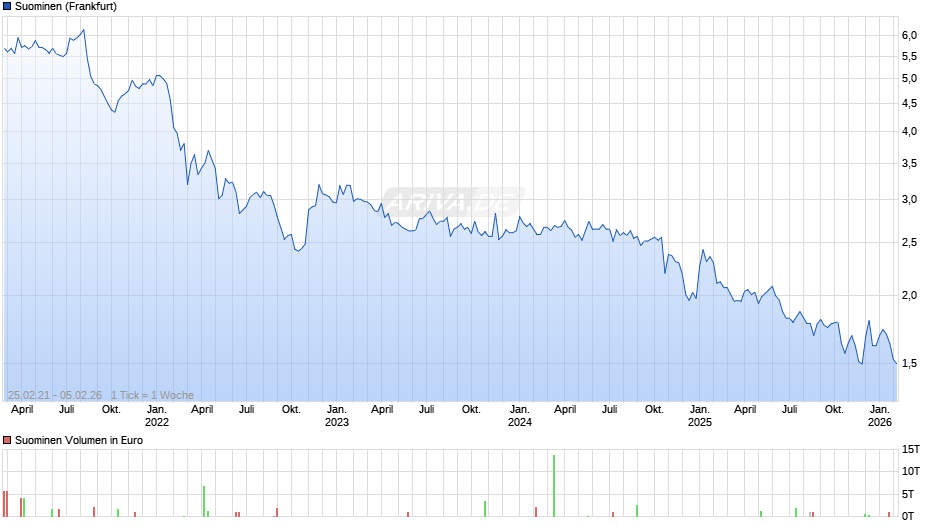
Task: Click the '3,5' price axis label
Action: 909,164
